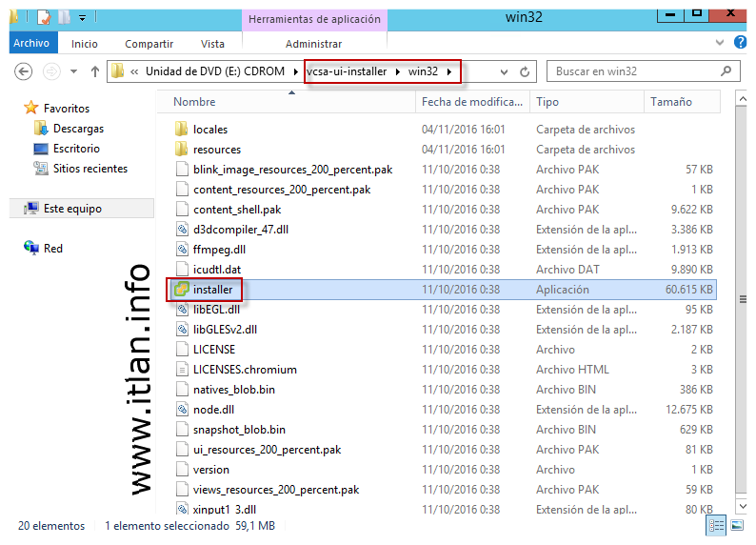Click the Red network icon
The image size is (756, 545).
[x=30, y=249]
